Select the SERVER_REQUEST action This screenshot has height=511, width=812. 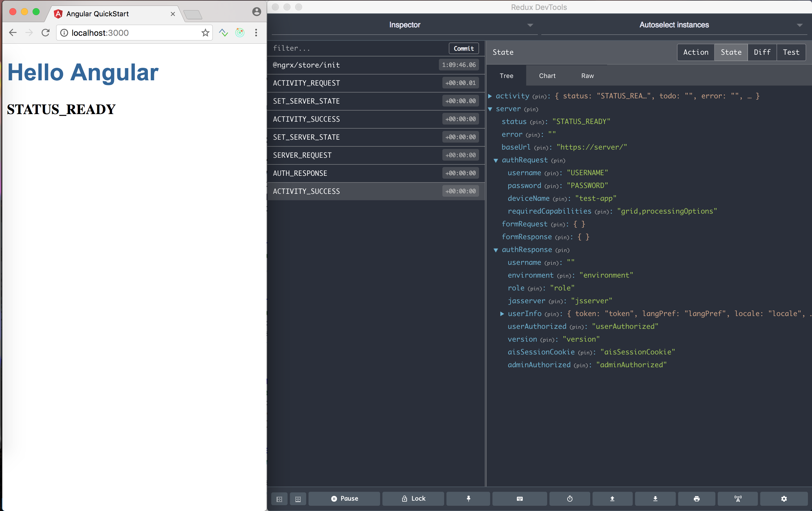(x=376, y=155)
